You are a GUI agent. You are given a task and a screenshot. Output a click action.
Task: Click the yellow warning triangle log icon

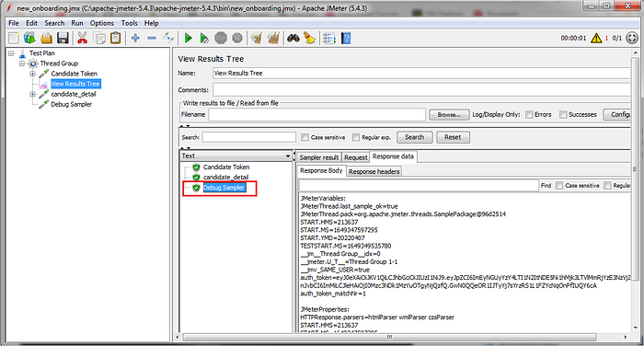596,39
